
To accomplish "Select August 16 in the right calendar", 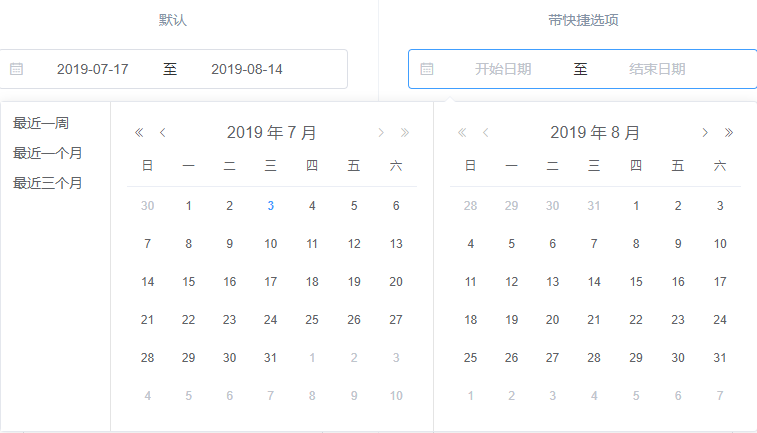I will [x=678, y=281].
